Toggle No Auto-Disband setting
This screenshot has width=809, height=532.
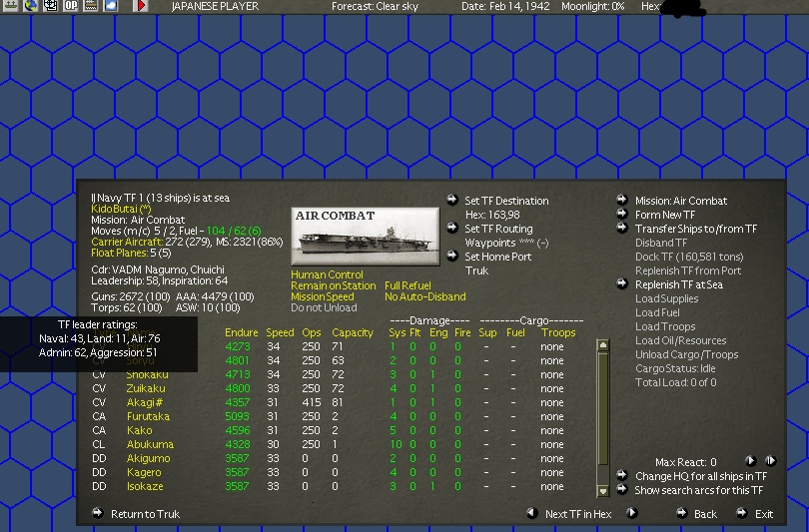tap(425, 296)
